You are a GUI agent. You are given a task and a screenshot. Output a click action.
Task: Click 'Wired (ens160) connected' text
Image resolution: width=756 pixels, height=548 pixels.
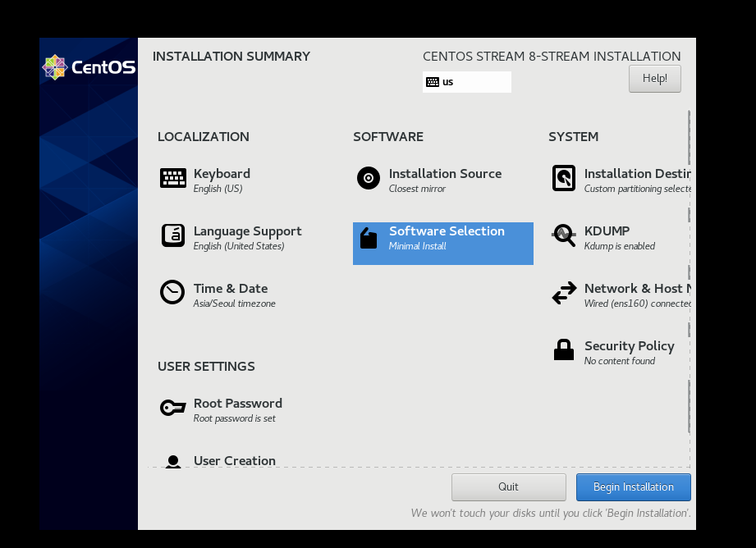[x=638, y=304]
